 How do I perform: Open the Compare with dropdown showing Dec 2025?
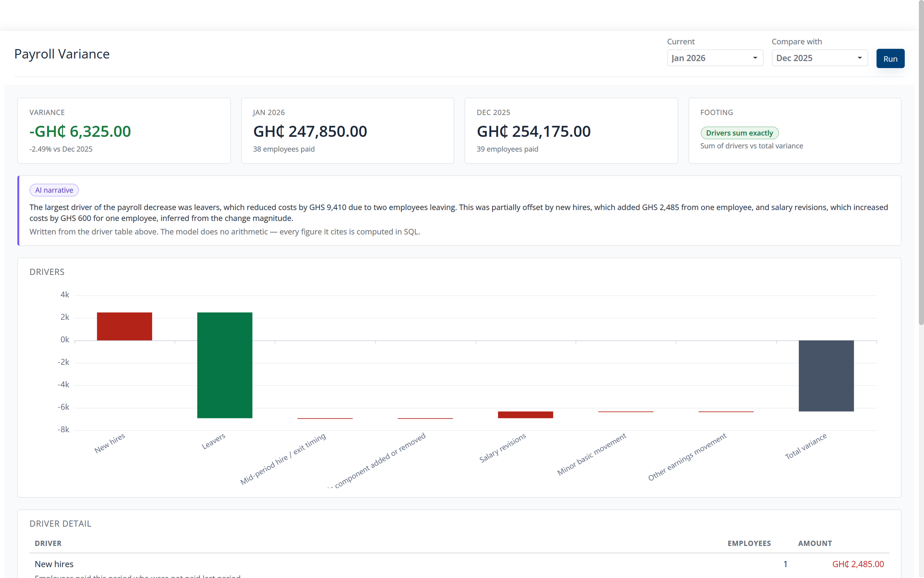click(x=819, y=58)
